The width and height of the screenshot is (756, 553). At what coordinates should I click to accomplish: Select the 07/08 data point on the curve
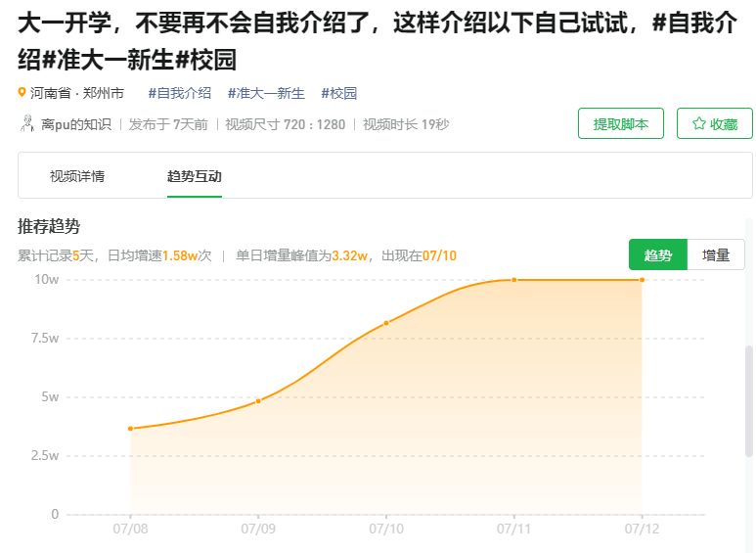[130, 429]
